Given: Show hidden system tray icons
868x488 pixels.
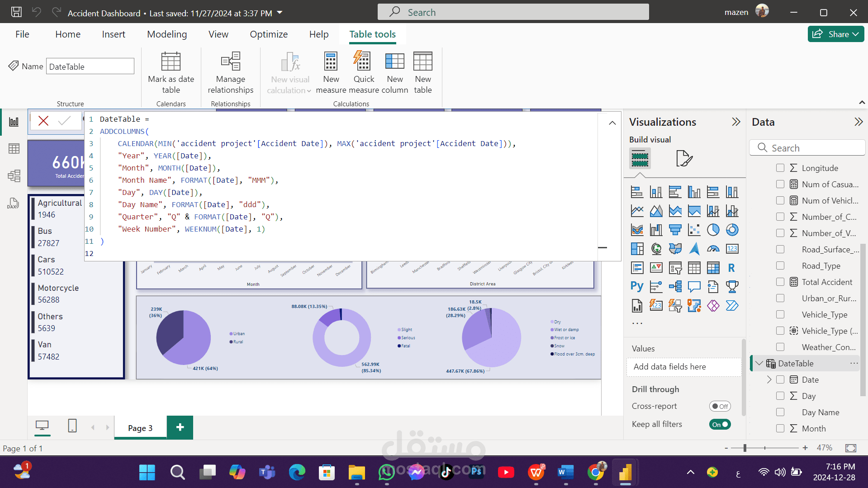Looking at the screenshot, I should (690, 473).
